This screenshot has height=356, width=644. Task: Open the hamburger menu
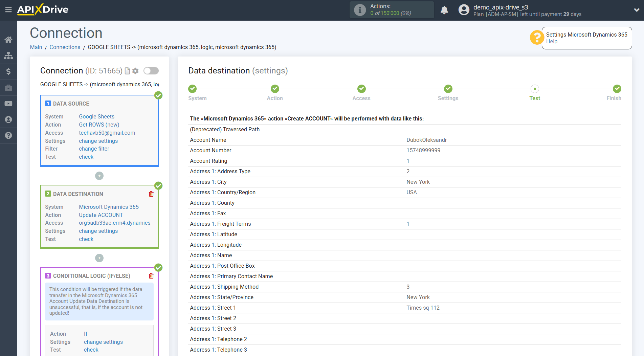pos(8,10)
